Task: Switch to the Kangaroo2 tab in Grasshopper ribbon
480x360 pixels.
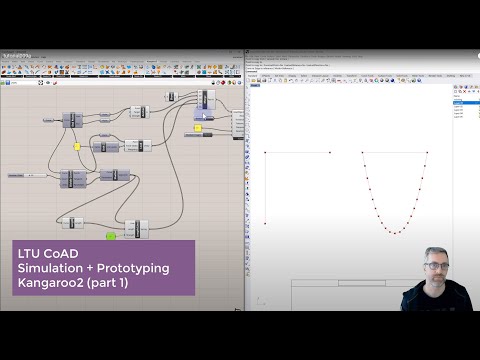Action: [152, 62]
